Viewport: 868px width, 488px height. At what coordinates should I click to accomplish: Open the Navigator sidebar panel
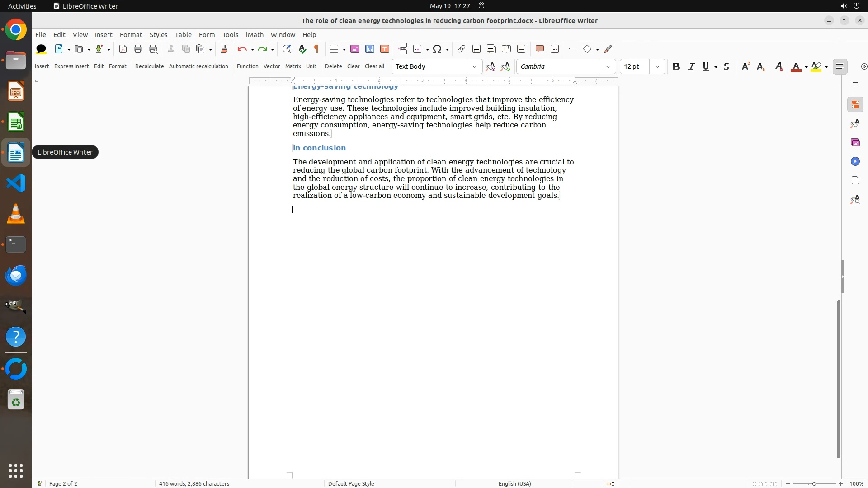(x=855, y=161)
